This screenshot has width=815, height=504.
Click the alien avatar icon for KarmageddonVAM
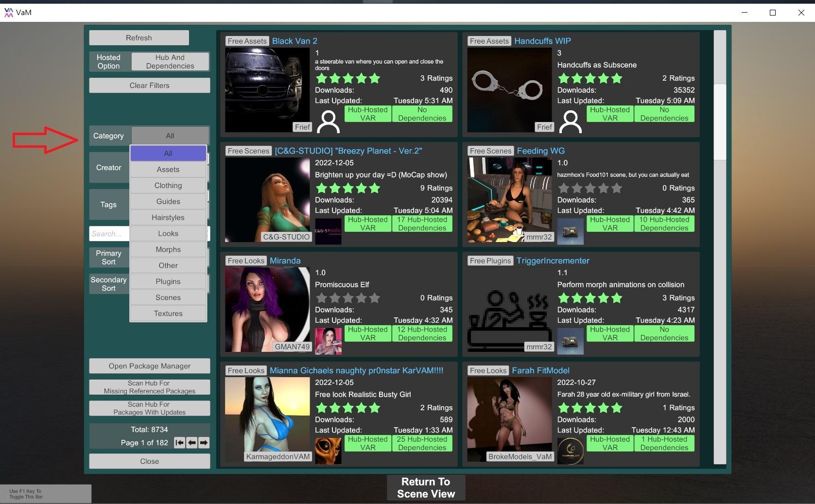[328, 451]
